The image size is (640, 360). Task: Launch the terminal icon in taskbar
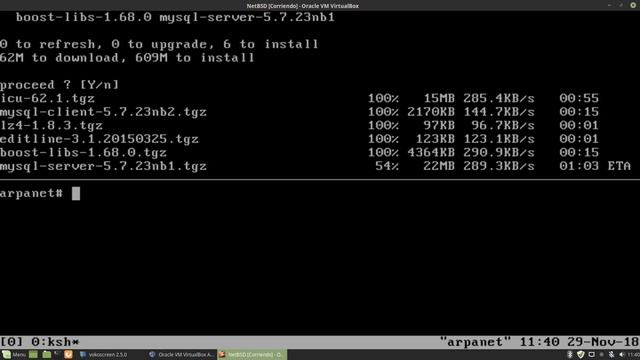[57, 353]
